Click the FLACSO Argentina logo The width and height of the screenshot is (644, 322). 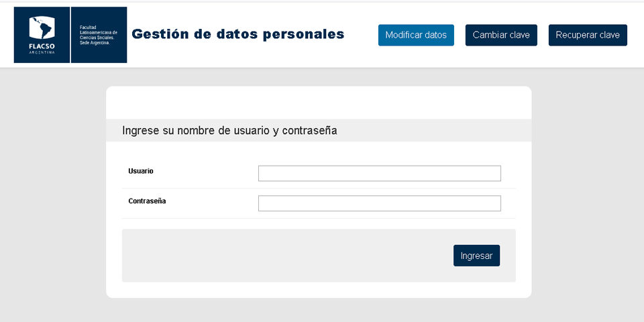(x=70, y=35)
